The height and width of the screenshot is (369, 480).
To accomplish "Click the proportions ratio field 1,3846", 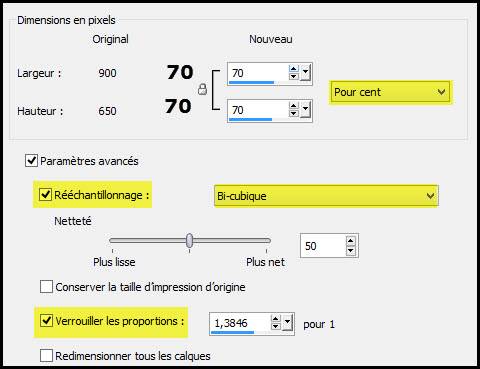I will click(x=240, y=323).
